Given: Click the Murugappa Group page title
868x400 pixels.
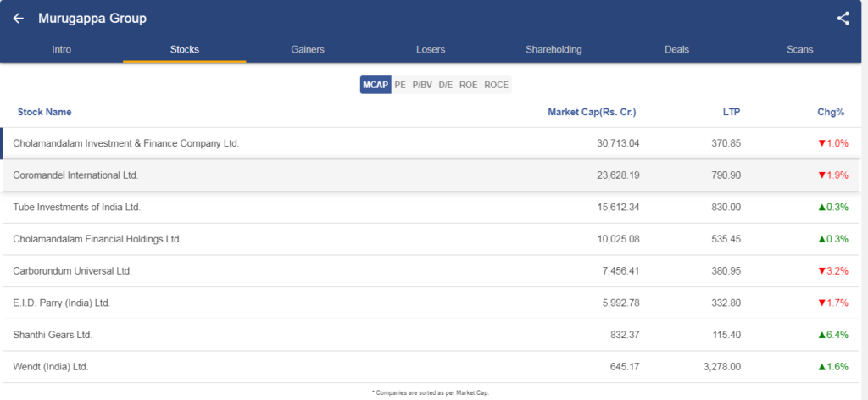Looking at the screenshot, I should click(x=92, y=19).
